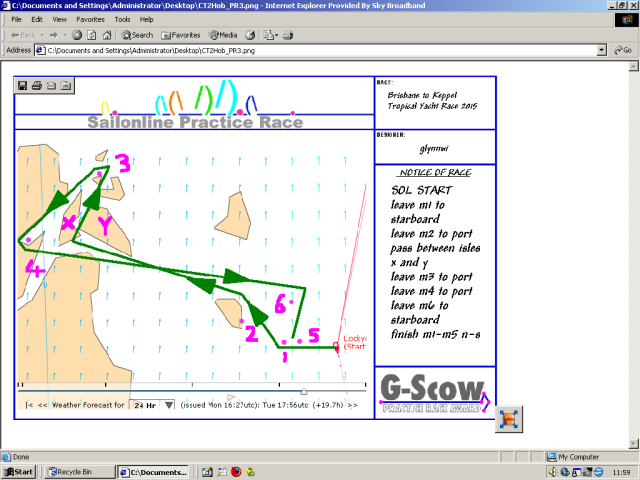
Task: Click the 24 Hr forecast dropdown in image
Action: [154, 405]
